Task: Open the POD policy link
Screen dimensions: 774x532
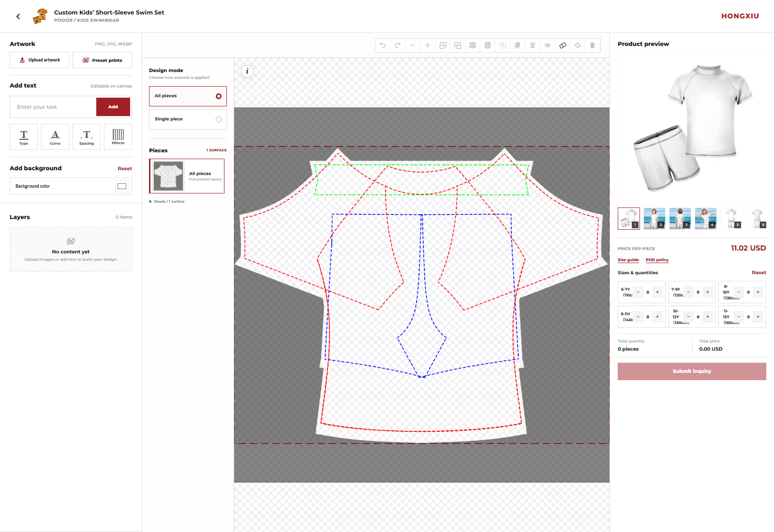Action: tap(657, 260)
